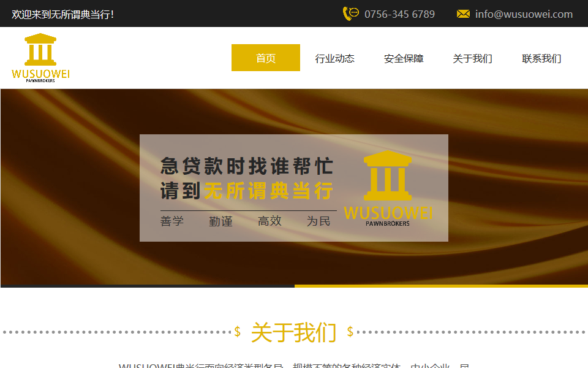This screenshot has width=588, height=368.
Task: Click the telephone icon in the top bar
Action: [350, 13]
